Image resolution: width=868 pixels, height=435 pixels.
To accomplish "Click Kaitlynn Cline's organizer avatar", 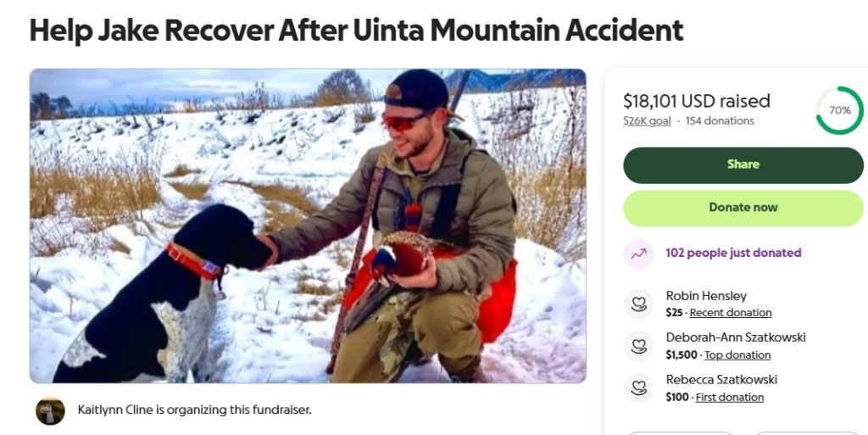I will pyautogui.click(x=50, y=410).
